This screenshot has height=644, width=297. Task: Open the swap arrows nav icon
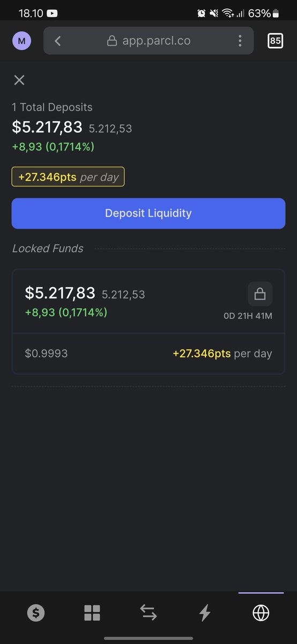click(148, 612)
